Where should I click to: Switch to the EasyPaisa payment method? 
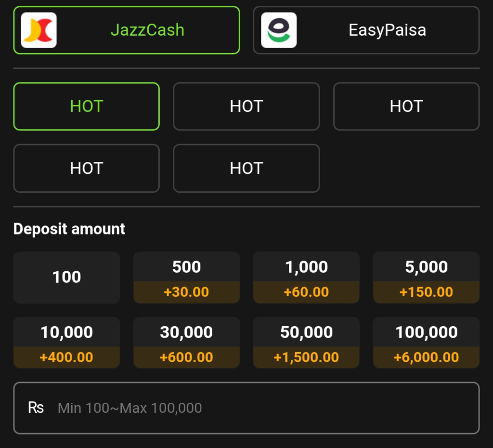pyautogui.click(x=366, y=30)
